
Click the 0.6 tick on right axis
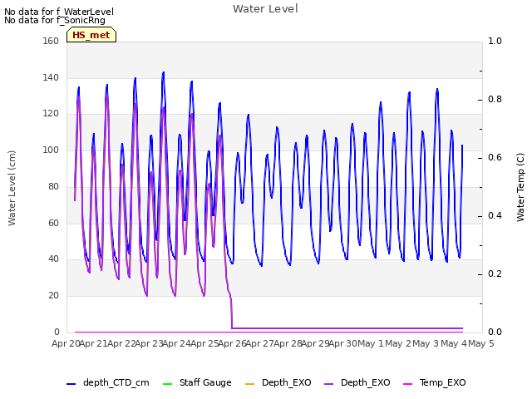(495, 157)
